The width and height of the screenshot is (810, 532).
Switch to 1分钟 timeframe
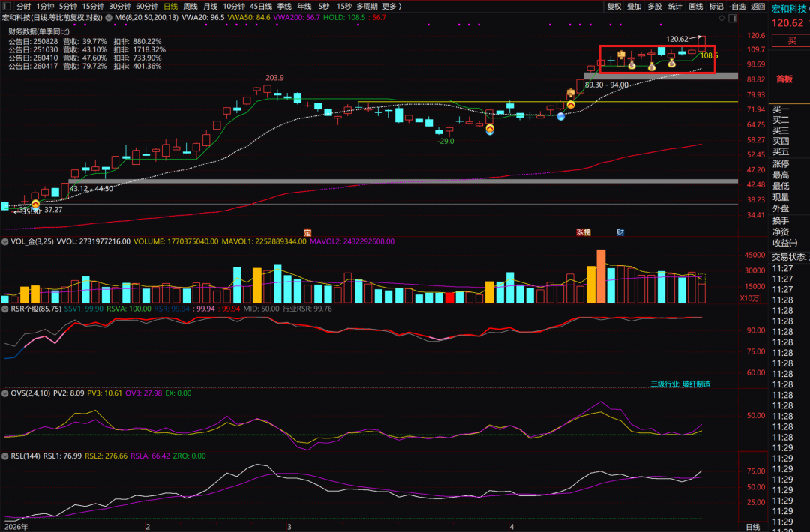point(45,6)
